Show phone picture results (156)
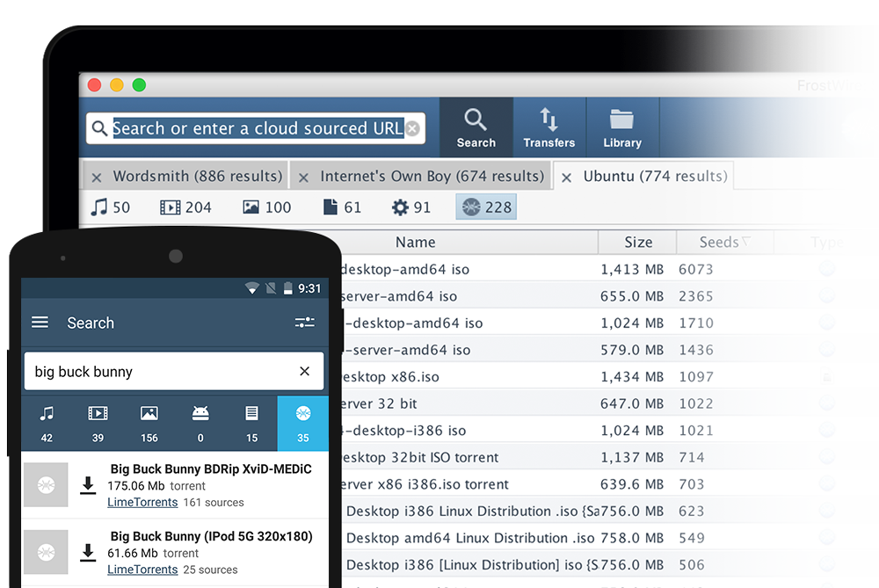Screen dimensions: 879x588 click(149, 424)
